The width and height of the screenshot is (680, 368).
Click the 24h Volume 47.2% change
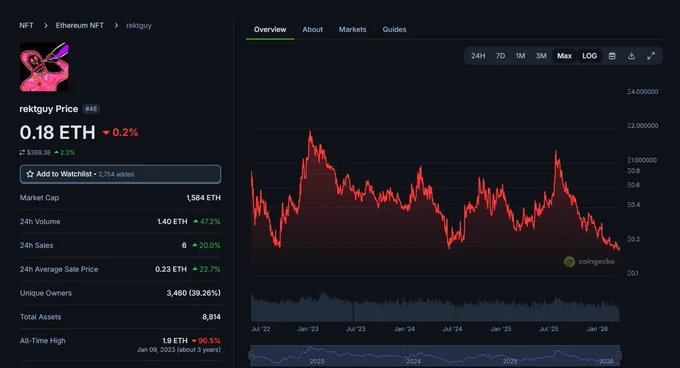tap(207, 221)
